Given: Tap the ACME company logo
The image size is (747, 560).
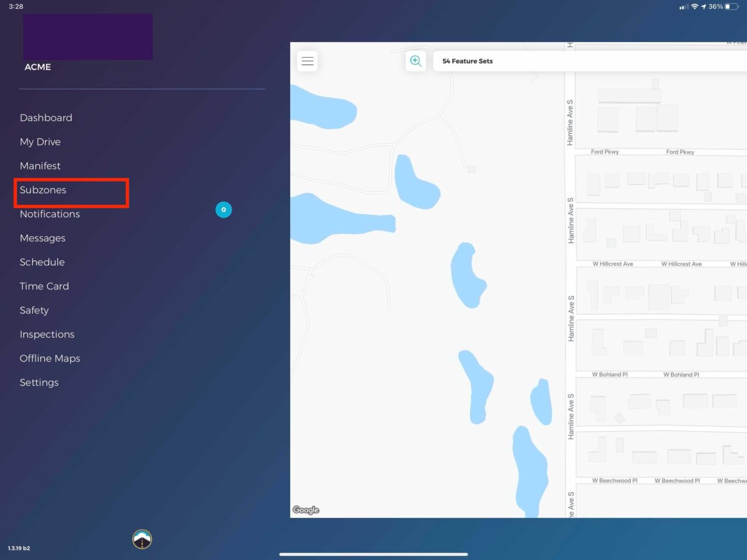Looking at the screenshot, I should (x=87, y=36).
